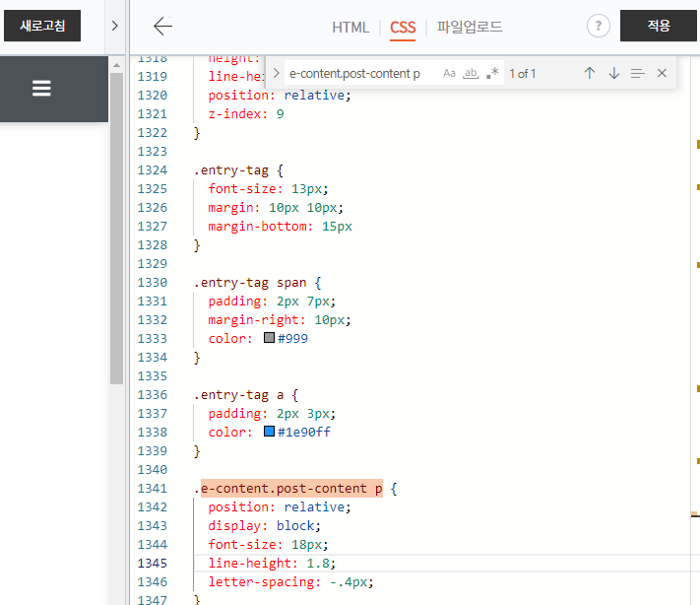Click the 1 of 1 match count
Image resolution: width=700 pixels, height=605 pixels.
point(523,73)
